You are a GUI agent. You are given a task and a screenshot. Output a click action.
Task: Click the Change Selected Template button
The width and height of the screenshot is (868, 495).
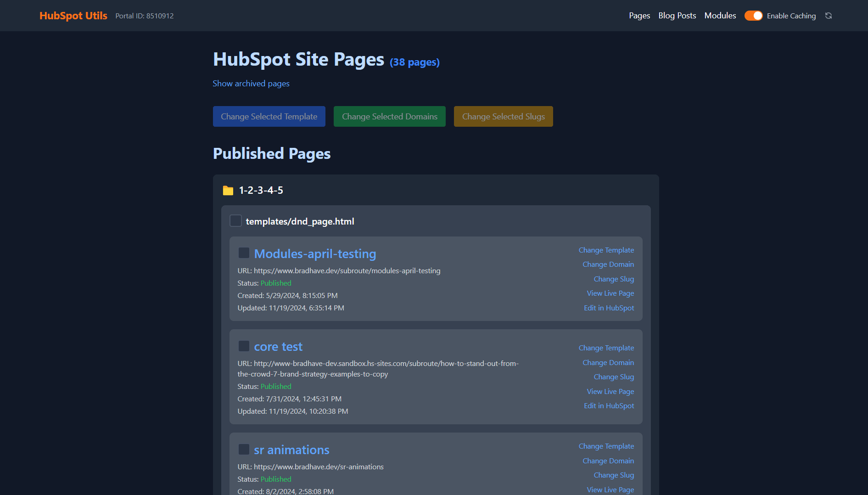(x=269, y=116)
